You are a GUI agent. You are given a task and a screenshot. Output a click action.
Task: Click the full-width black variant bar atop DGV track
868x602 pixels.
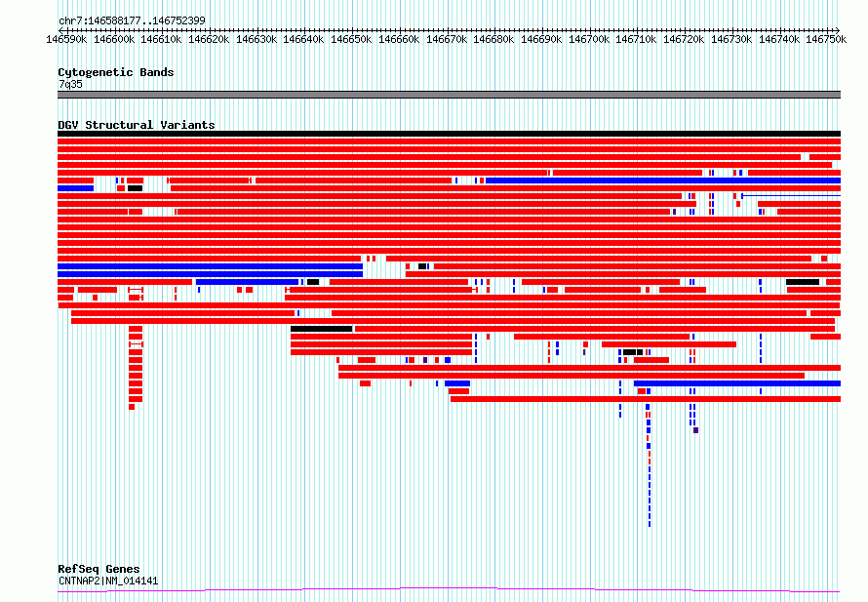click(449, 134)
